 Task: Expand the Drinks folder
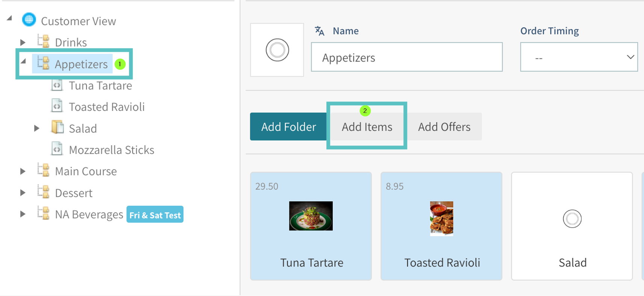tap(23, 42)
